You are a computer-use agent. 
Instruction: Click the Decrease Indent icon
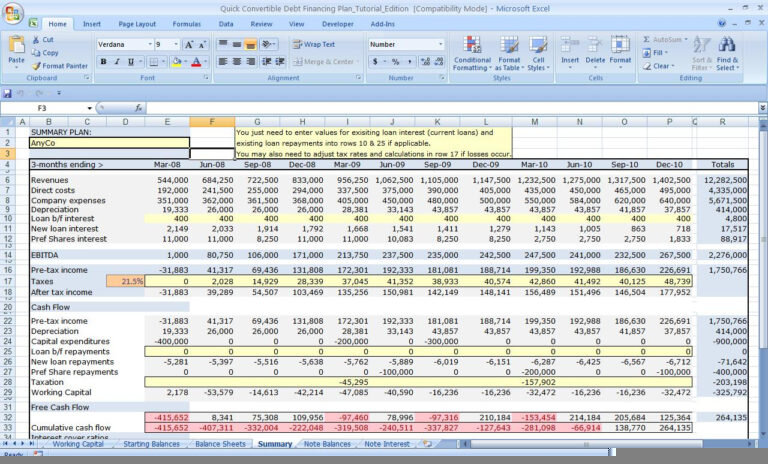(x=266, y=62)
